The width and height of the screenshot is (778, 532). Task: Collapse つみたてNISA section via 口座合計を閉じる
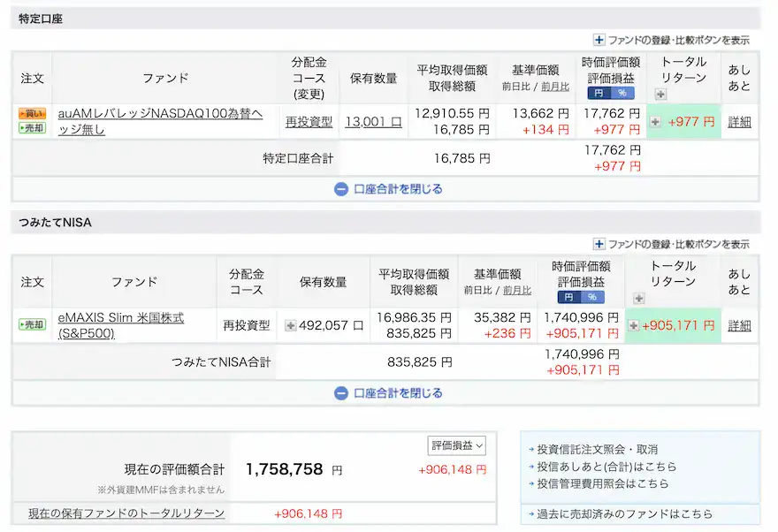(x=387, y=393)
